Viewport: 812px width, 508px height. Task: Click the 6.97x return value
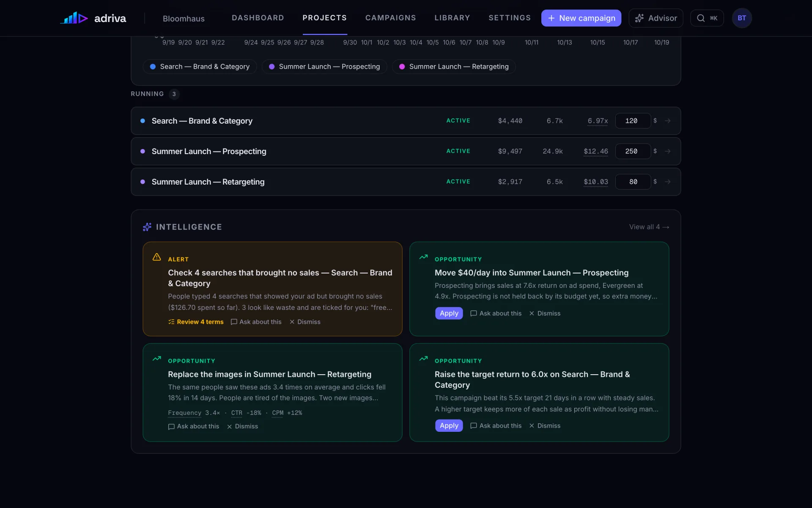[598, 121]
